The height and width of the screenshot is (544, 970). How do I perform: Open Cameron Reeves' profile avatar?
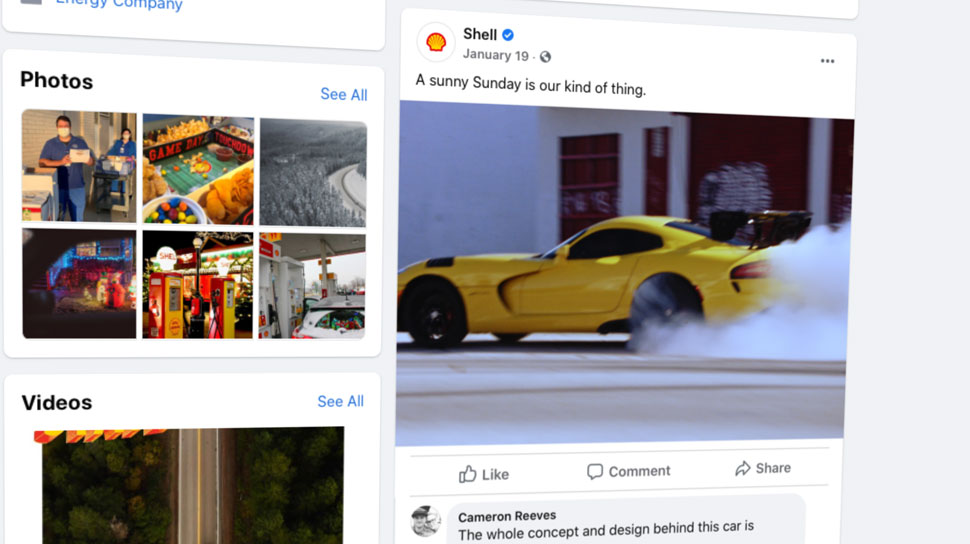(426, 521)
